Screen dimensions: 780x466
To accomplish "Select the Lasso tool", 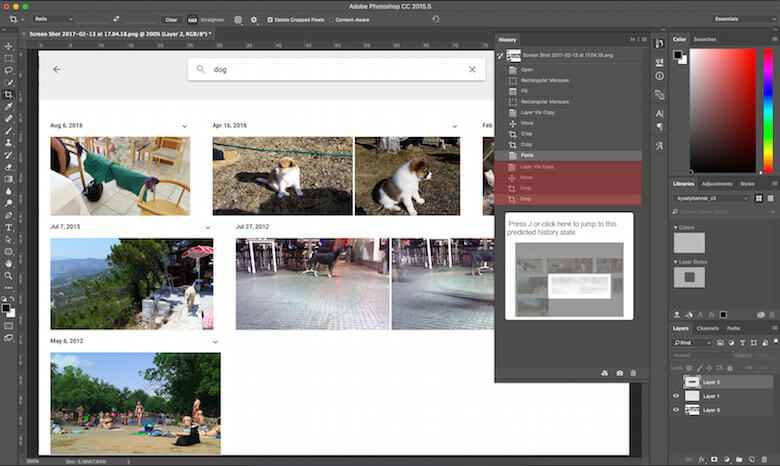I will (8, 70).
